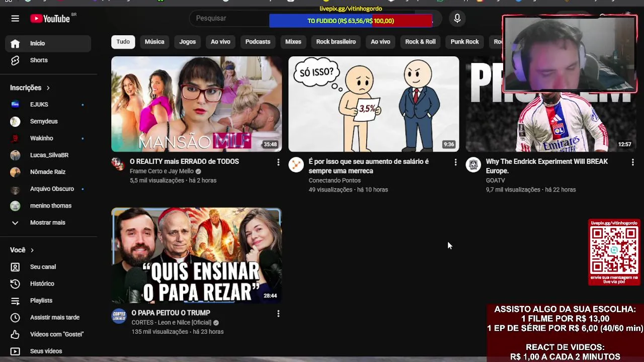This screenshot has width=644, height=362.
Task: Click the Wakinho channel avatar
Action: tap(15, 138)
